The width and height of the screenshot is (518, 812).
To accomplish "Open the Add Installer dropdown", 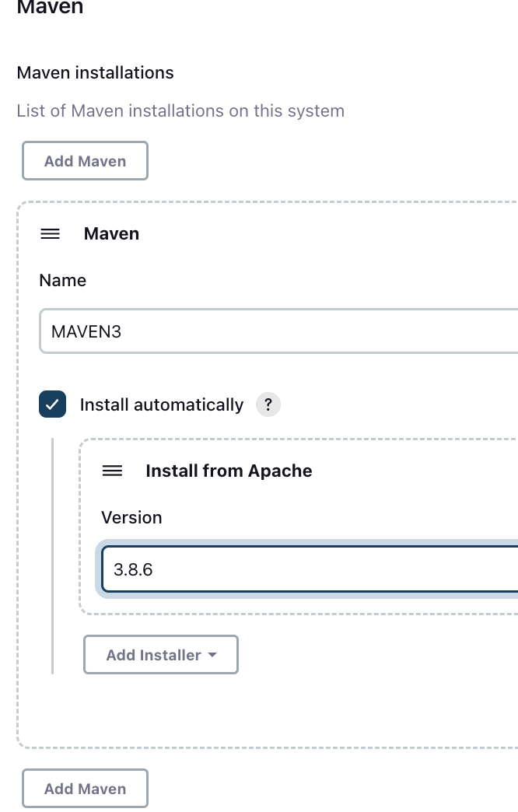I will pyautogui.click(x=161, y=655).
